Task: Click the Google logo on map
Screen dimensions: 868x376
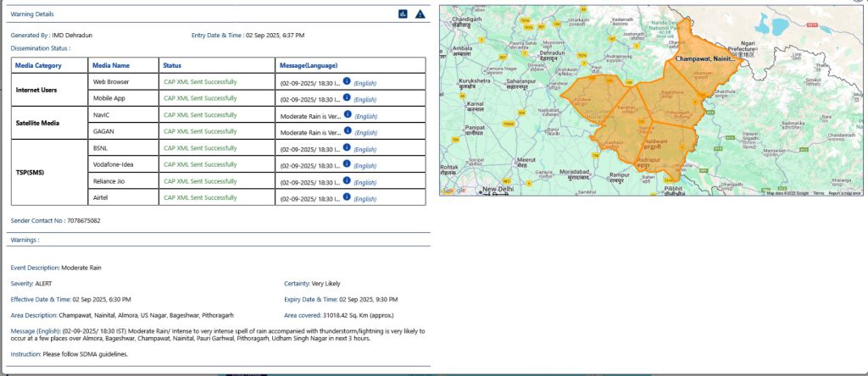Action: (453, 191)
